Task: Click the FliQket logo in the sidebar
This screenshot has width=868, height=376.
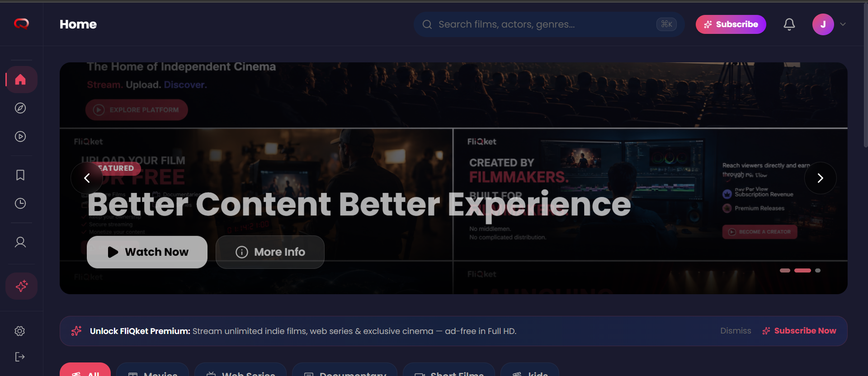Action: [21, 24]
